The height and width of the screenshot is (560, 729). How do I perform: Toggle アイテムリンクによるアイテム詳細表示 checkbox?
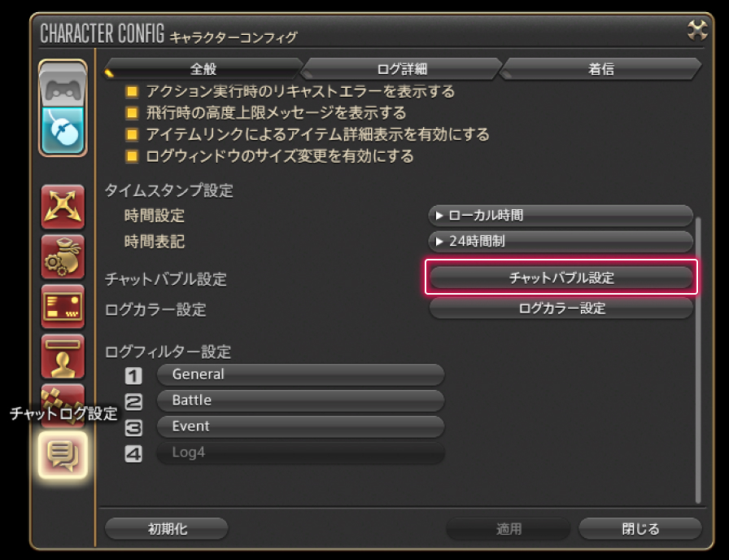pos(132,134)
